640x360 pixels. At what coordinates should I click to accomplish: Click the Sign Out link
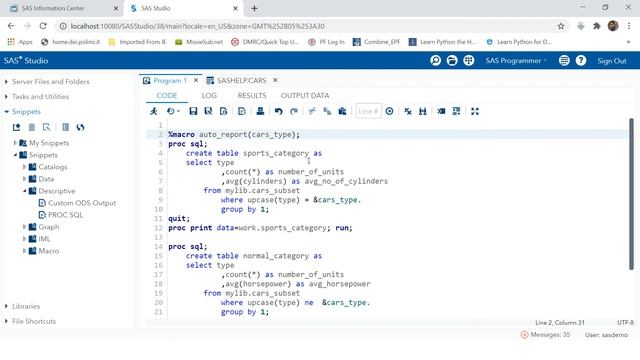pos(611,61)
